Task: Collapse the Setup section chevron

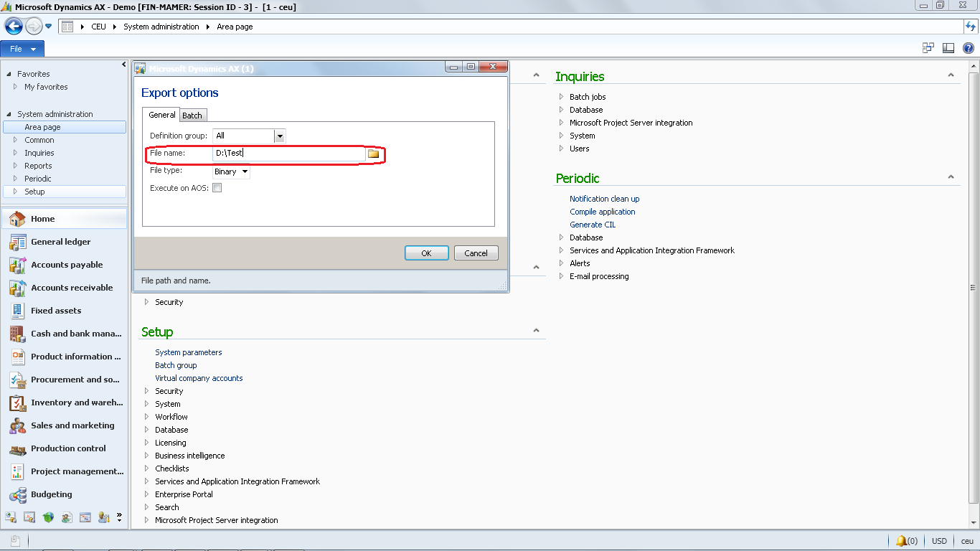Action: [x=537, y=331]
